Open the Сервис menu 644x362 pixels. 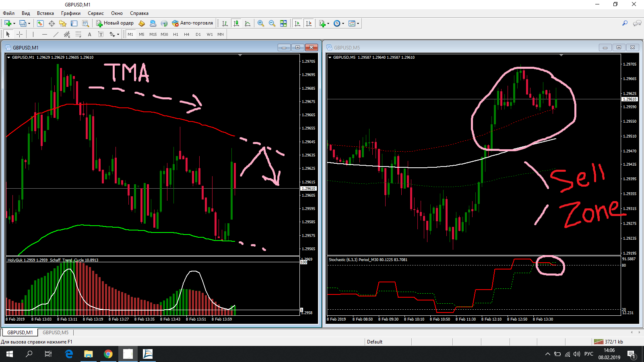point(96,13)
